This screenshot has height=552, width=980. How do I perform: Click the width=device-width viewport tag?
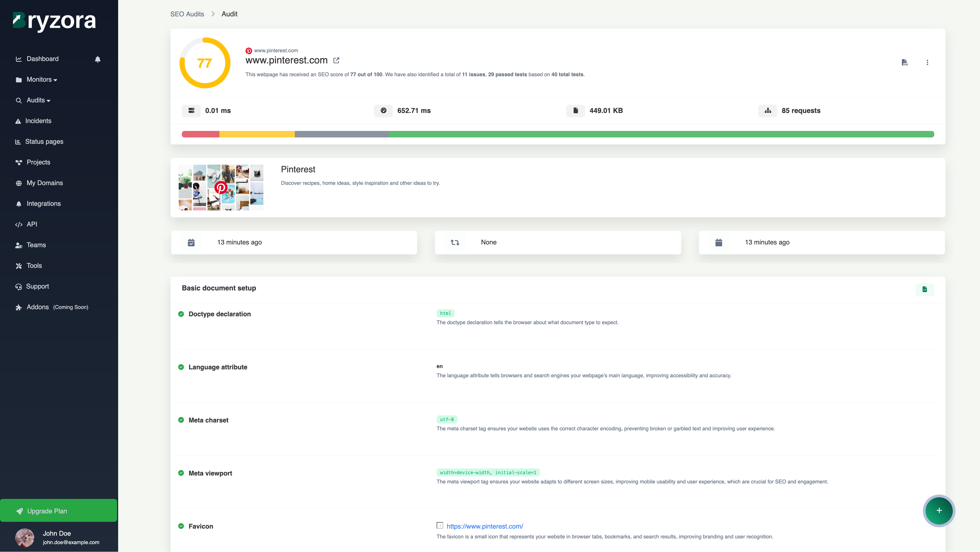[488, 473]
